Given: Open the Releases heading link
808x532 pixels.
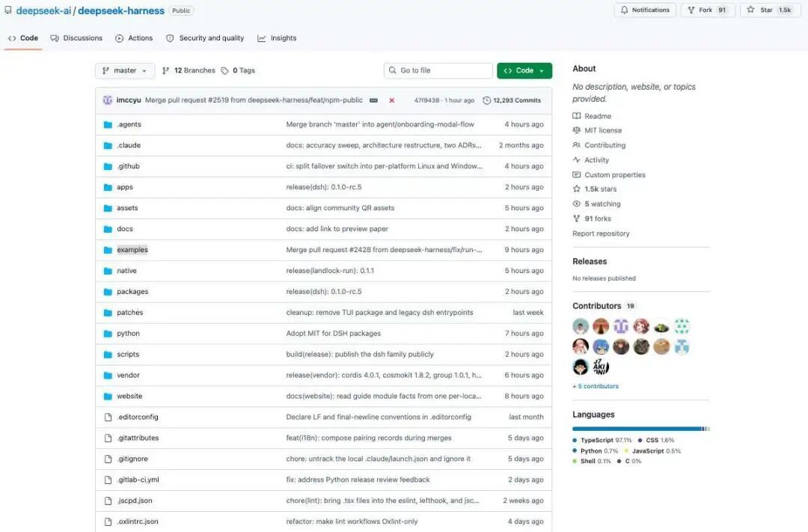Looking at the screenshot, I should pos(590,261).
